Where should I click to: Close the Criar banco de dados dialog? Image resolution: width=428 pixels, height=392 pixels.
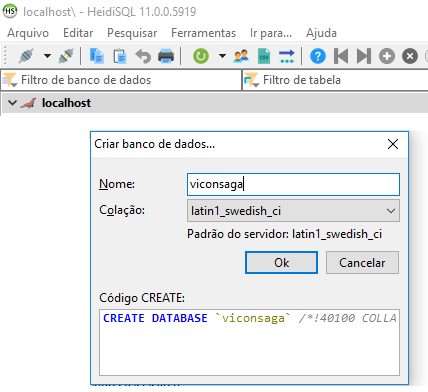pos(393,144)
